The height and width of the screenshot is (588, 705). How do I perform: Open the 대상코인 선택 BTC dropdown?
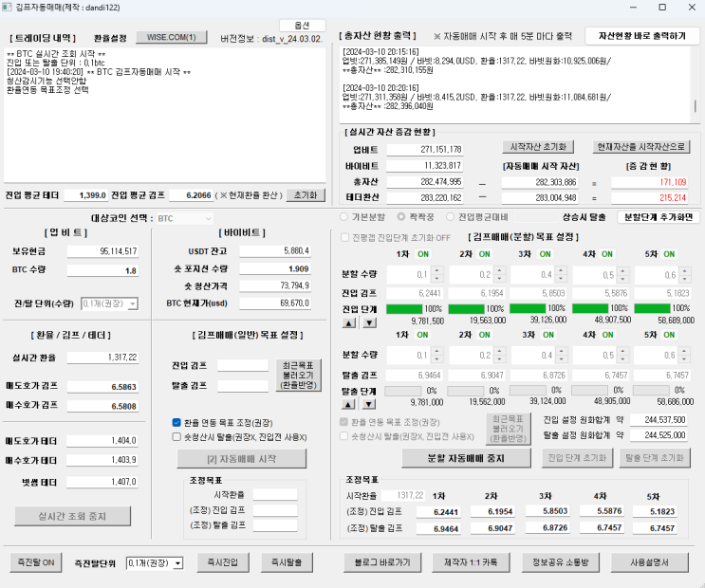[185, 218]
